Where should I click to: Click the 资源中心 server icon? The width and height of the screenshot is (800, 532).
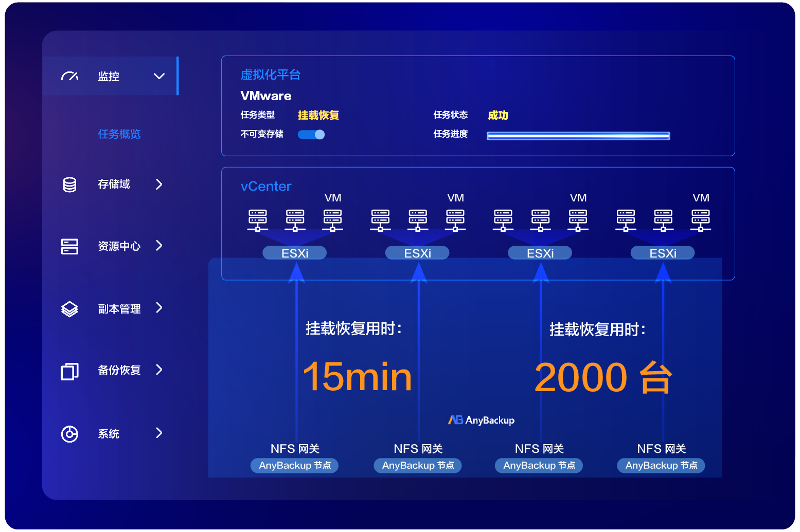point(69,246)
